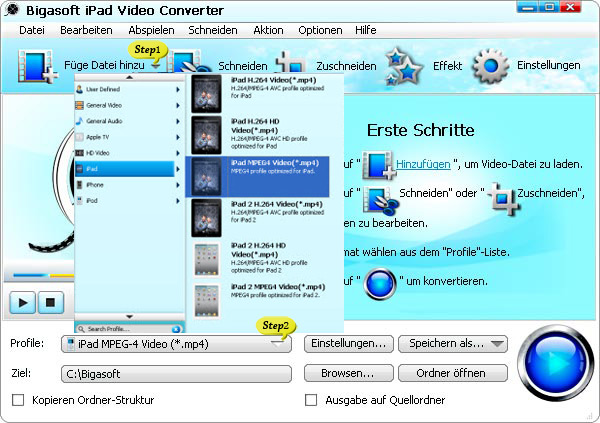The image size is (600, 423).
Task: Click User Defined category icon
Action: (x=79, y=89)
